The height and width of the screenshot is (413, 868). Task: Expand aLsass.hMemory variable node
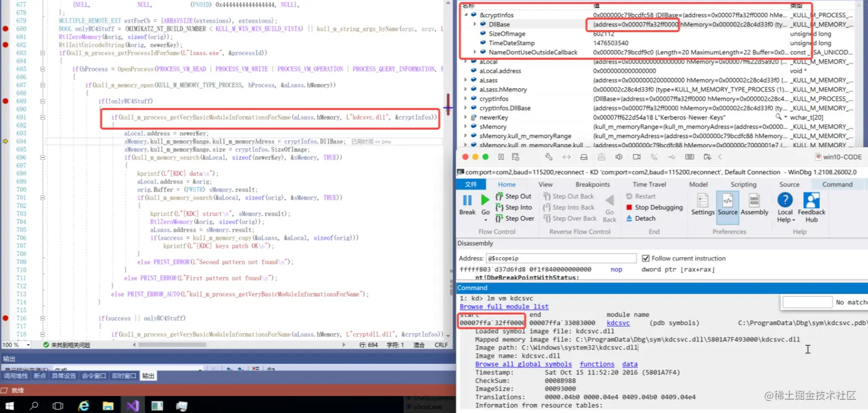click(466, 89)
